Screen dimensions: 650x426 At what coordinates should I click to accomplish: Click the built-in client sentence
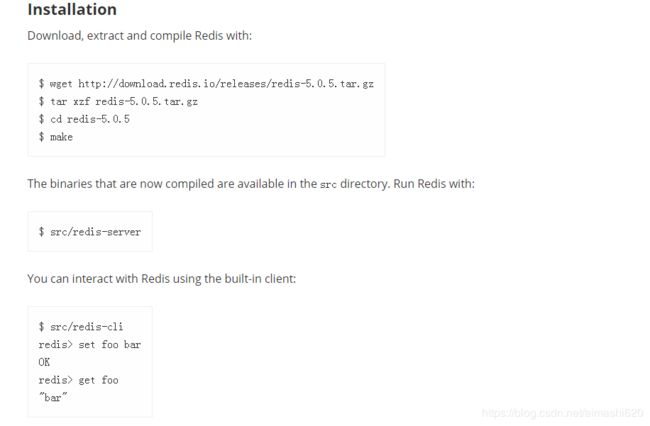[x=162, y=278]
